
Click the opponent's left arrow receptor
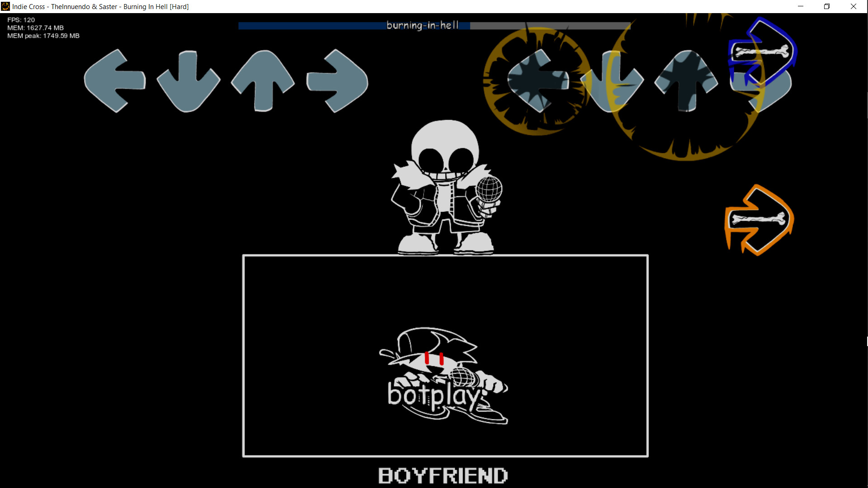[115, 81]
